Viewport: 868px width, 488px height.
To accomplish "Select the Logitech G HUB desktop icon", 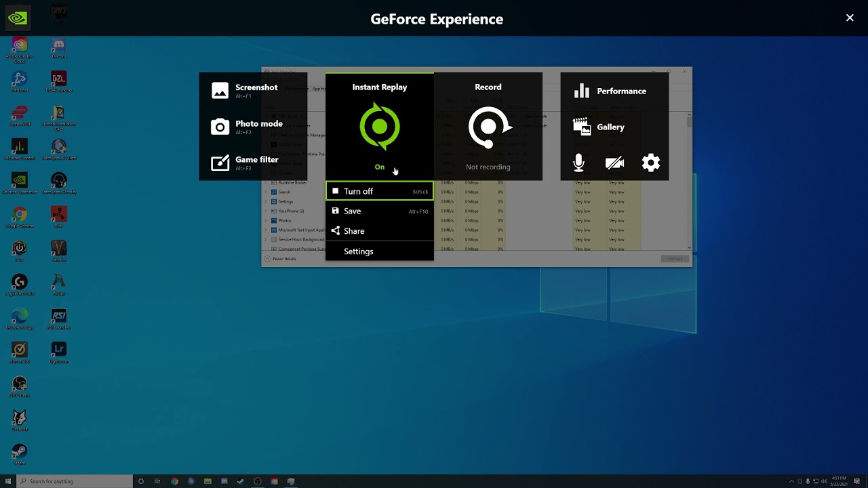I will tap(19, 285).
